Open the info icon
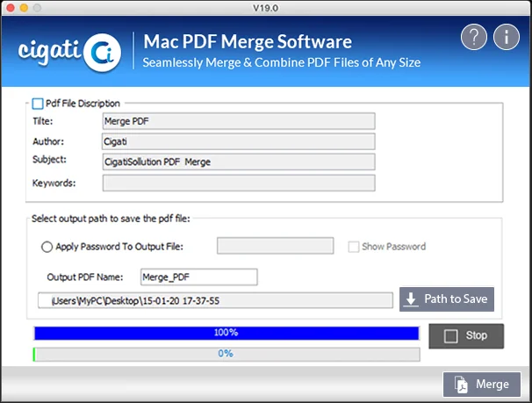The height and width of the screenshot is (403, 532). click(x=507, y=37)
